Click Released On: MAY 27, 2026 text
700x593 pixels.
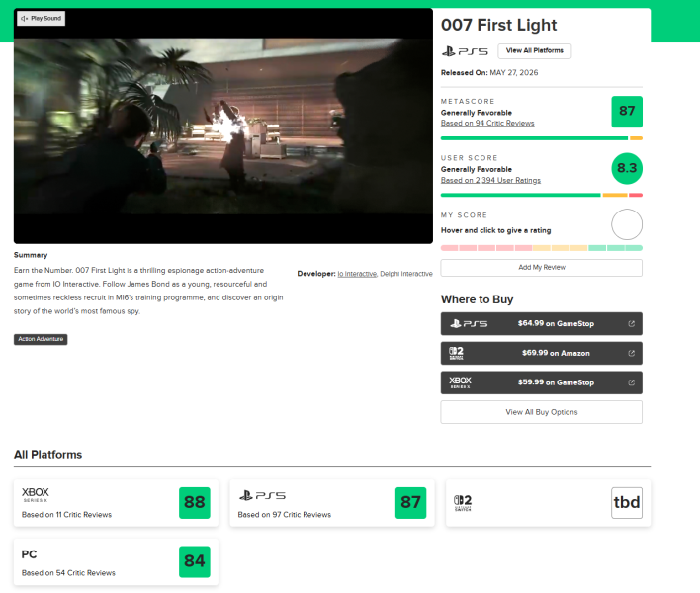(x=489, y=73)
